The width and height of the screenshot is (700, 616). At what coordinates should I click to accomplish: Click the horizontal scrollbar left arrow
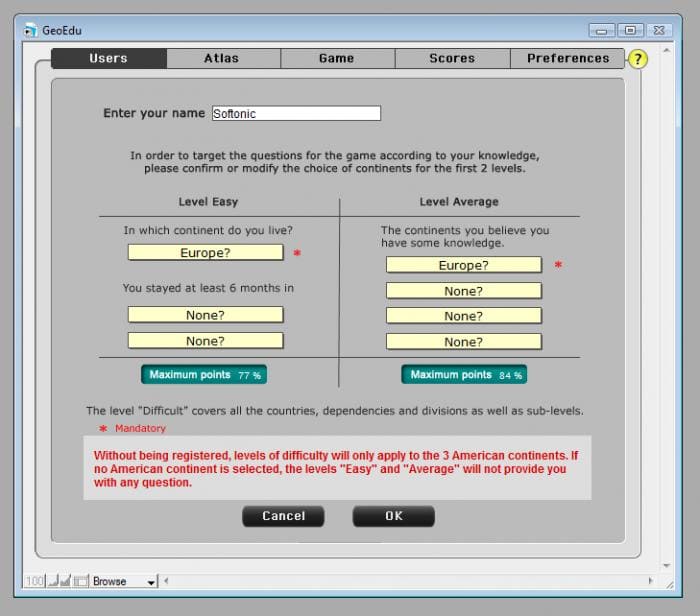point(166,581)
